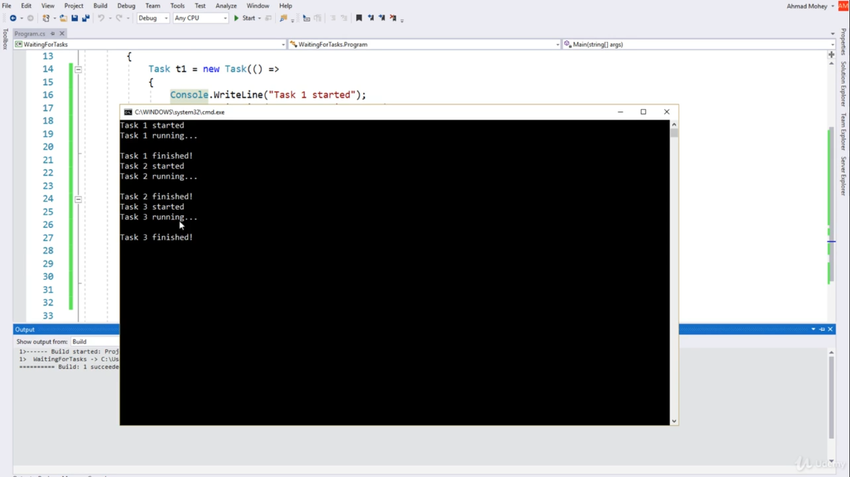Close the Output panel
The image size is (850, 477).
coord(830,329)
